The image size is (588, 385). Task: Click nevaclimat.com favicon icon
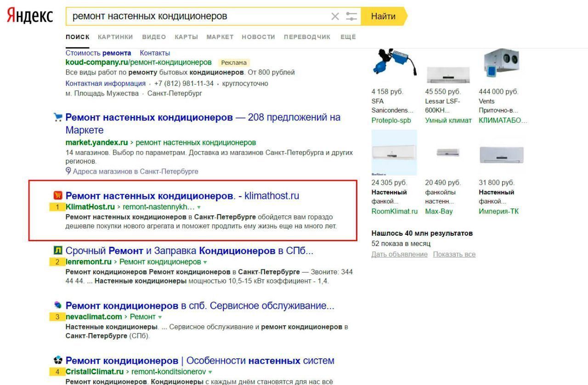click(x=57, y=306)
